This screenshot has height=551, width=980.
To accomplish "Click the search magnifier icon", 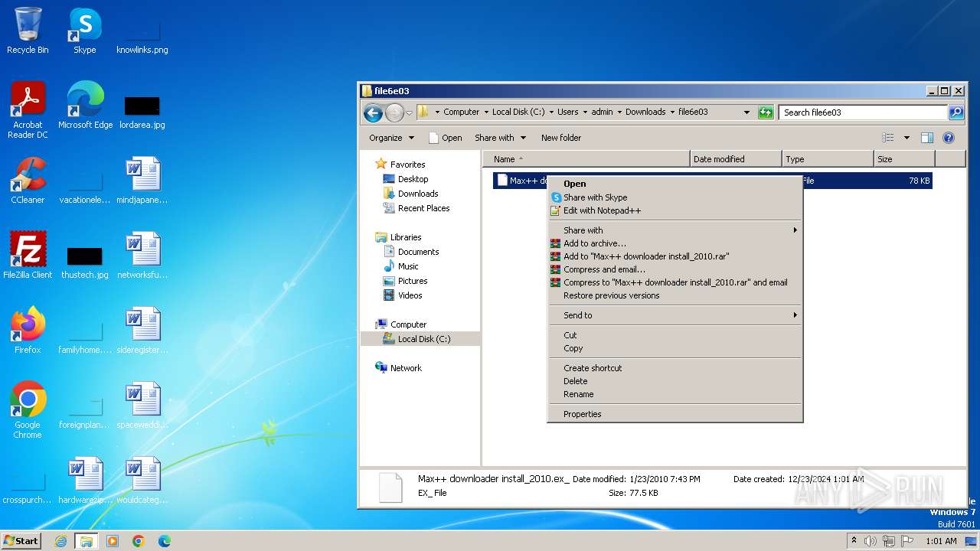I will pyautogui.click(x=956, y=112).
